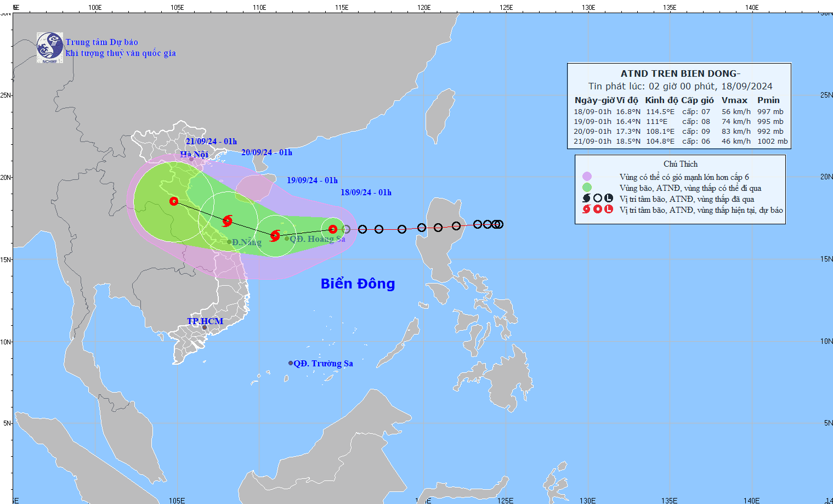This screenshot has height=504, width=833.
Task: Click the purple strong-wind legend swatch
Action: coord(587,177)
